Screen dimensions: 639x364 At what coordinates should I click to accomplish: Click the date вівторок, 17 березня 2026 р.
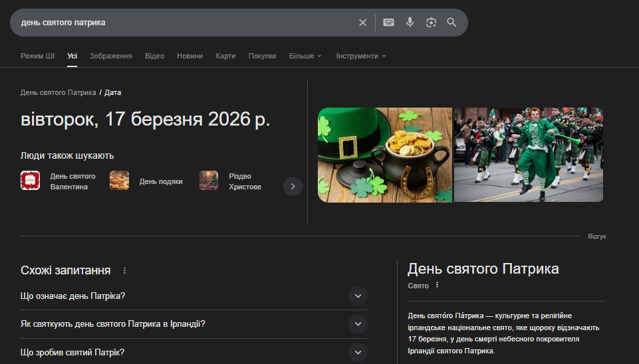[x=146, y=120]
